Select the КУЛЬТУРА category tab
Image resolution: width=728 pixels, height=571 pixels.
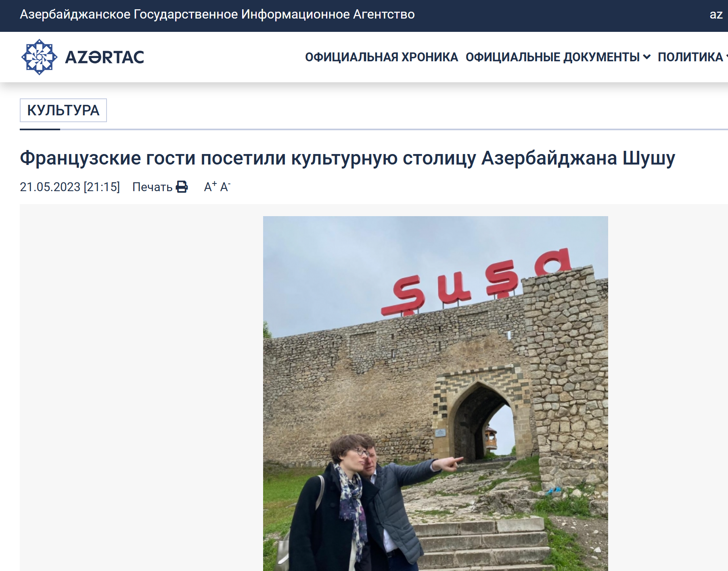pos(63,110)
